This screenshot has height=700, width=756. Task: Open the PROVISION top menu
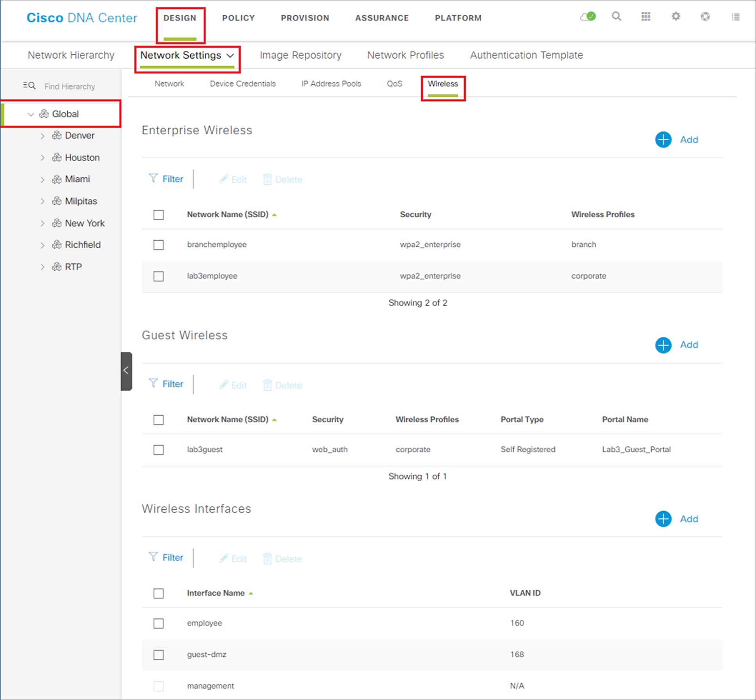point(305,18)
